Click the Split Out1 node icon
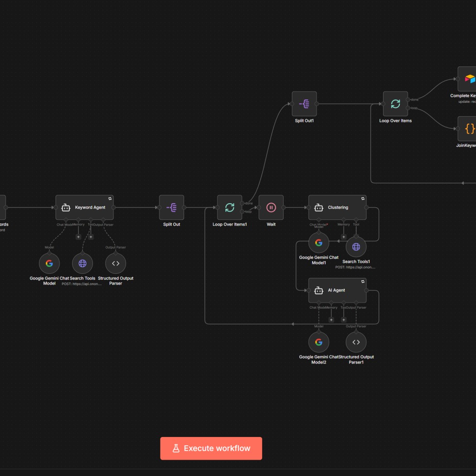The height and width of the screenshot is (476, 476). (304, 104)
